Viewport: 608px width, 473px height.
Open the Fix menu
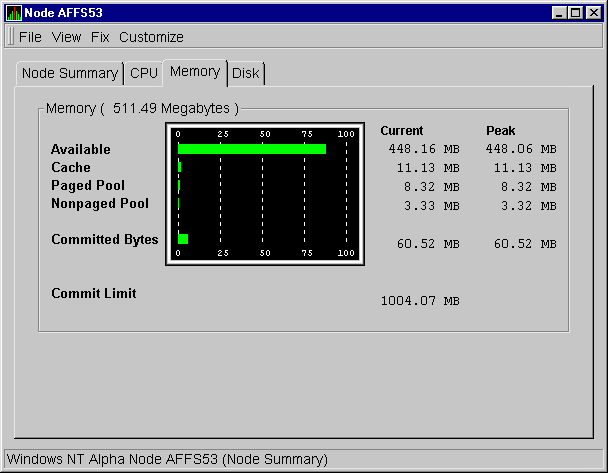[100, 37]
